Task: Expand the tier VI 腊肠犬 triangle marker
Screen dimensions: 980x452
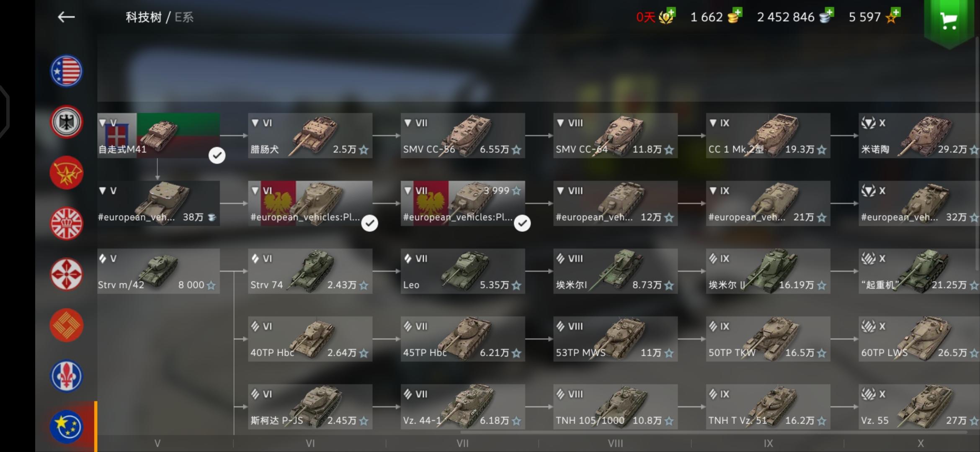Action: click(x=255, y=123)
